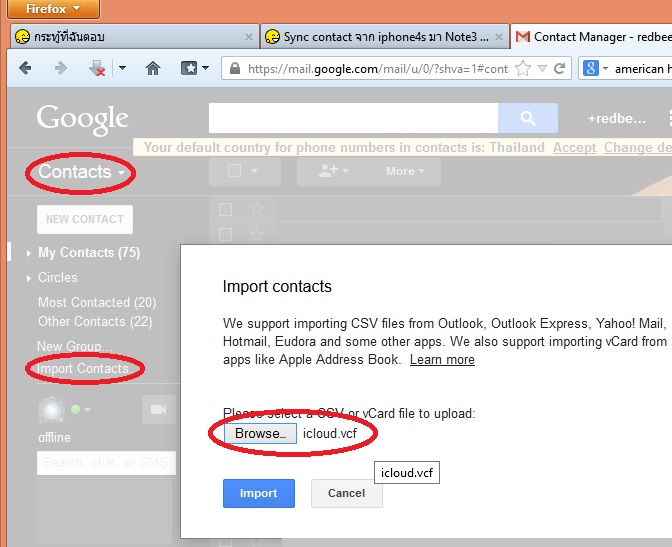Click the New Group link

75,346
